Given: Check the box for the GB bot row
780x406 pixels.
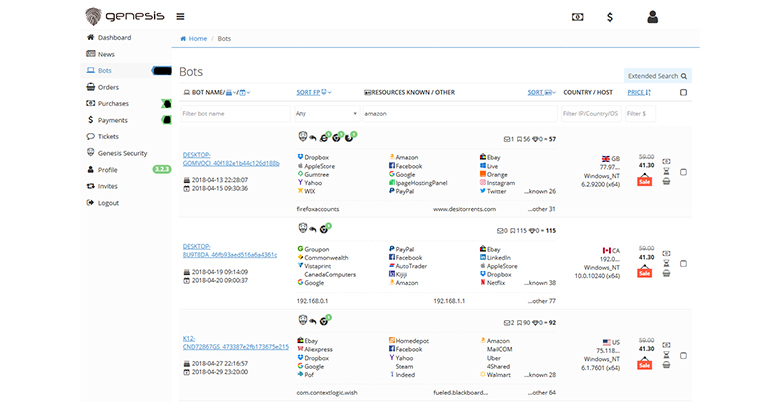Looking at the screenshot, I should pyautogui.click(x=683, y=172).
